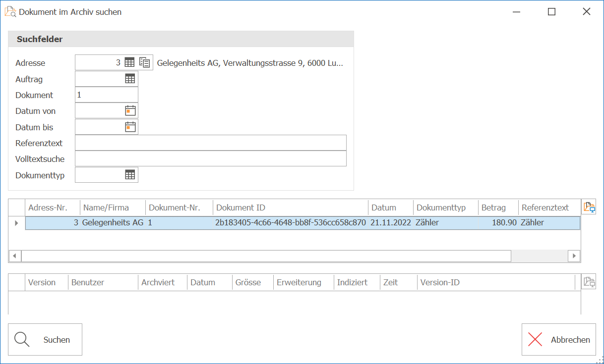
Task: Focus the Referenztext input field
Action: click(211, 143)
